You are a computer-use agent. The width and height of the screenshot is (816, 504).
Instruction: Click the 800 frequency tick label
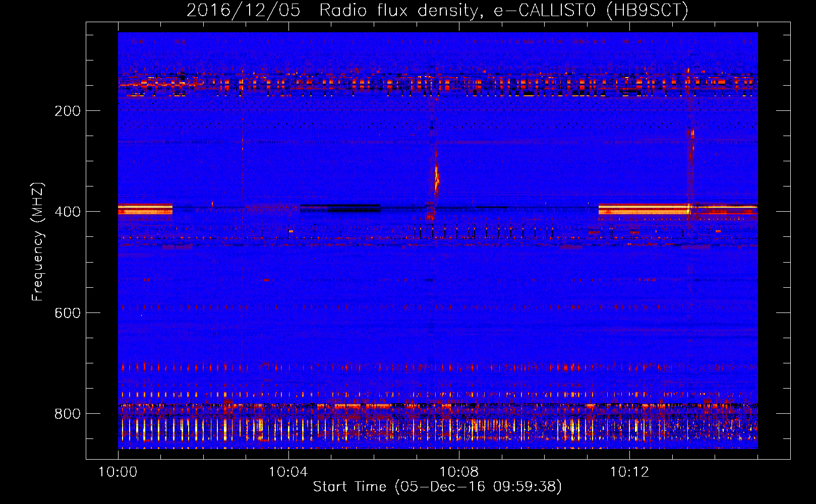tap(68, 414)
